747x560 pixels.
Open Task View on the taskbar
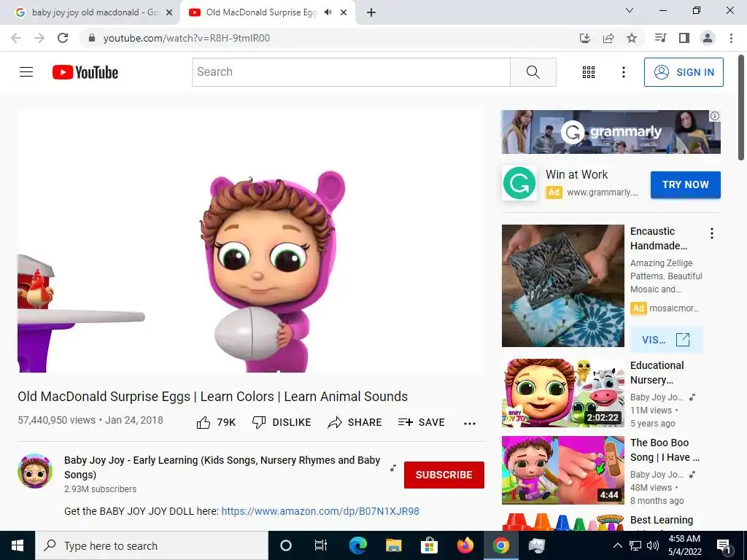coord(321,545)
